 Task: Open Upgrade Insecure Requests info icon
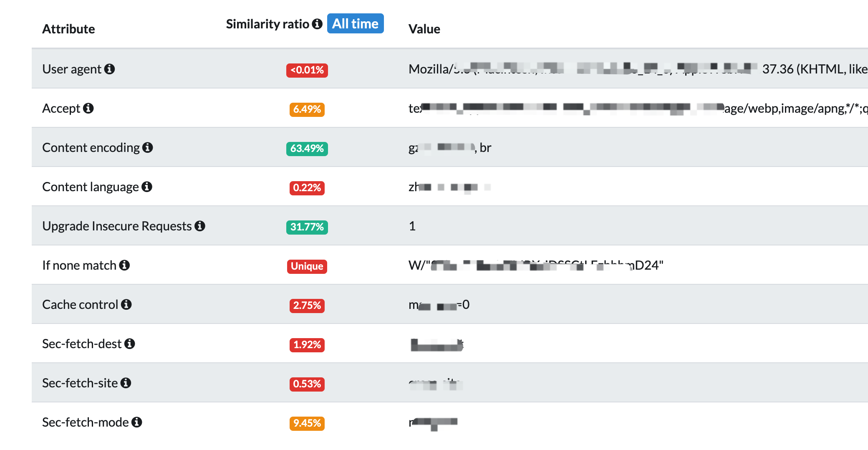[x=200, y=226]
